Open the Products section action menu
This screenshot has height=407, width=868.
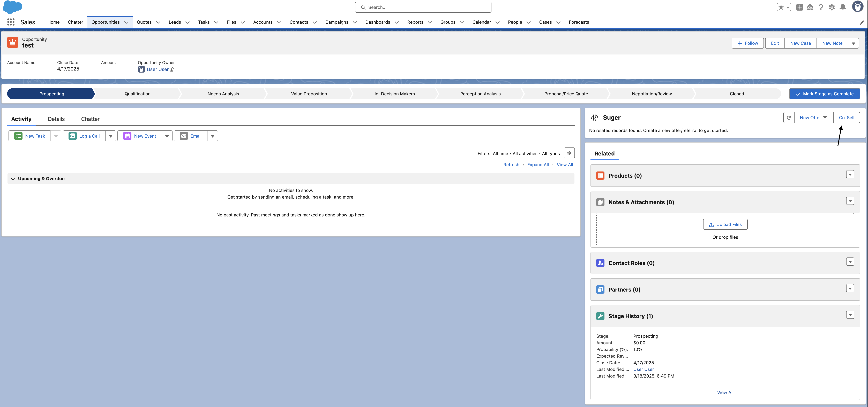(x=850, y=174)
